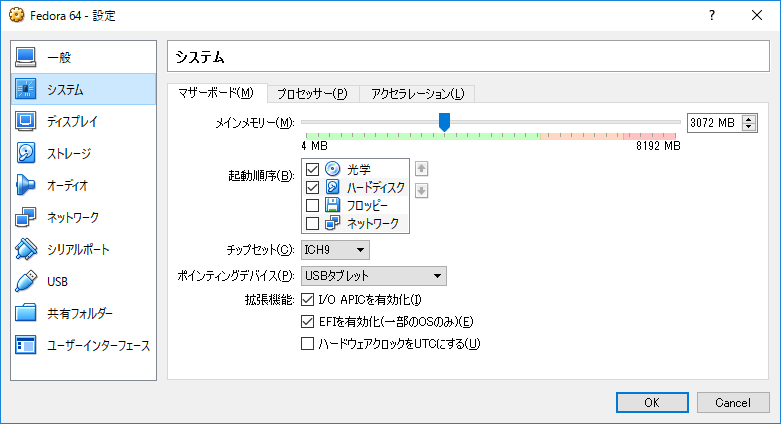Check フロッピー in boot order

click(312, 205)
